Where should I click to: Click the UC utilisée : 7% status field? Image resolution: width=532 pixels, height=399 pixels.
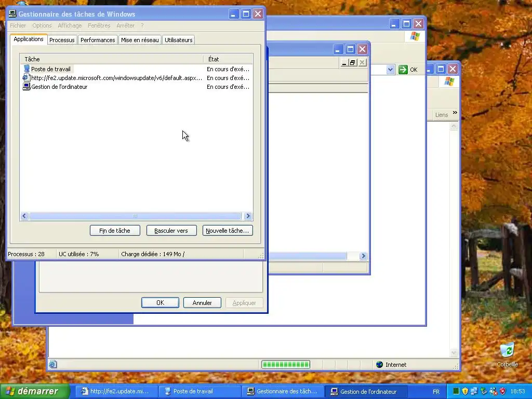tap(87, 254)
